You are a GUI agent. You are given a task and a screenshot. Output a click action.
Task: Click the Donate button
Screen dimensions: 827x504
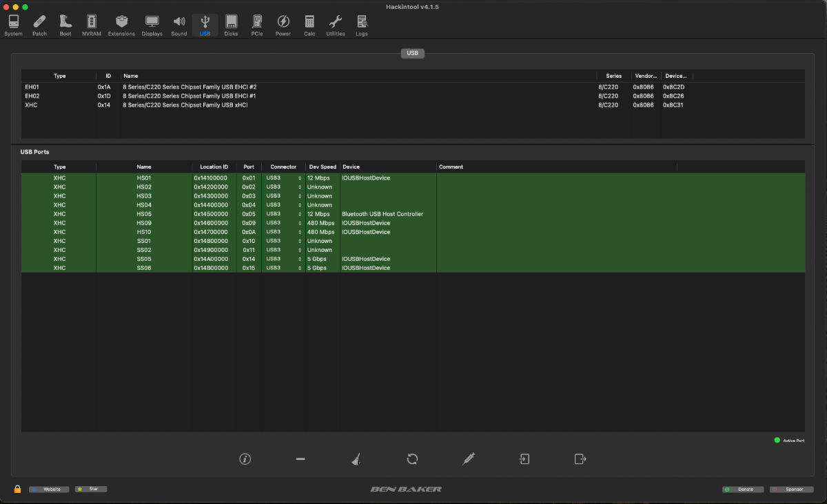743,490
